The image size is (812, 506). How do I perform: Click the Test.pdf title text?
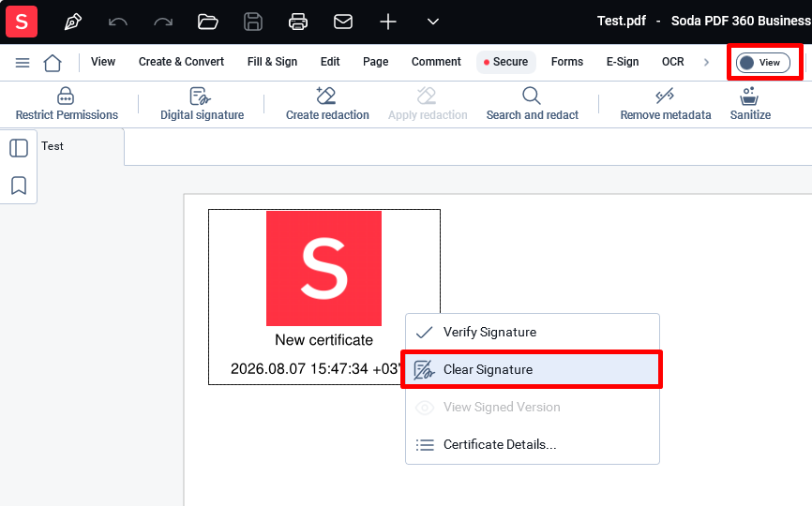[622, 21]
